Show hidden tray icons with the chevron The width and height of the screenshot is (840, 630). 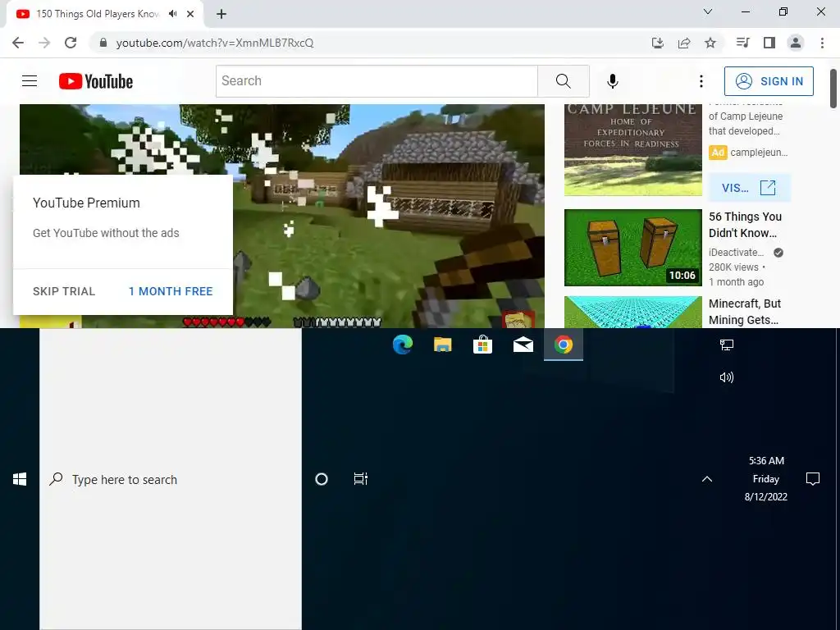(707, 479)
